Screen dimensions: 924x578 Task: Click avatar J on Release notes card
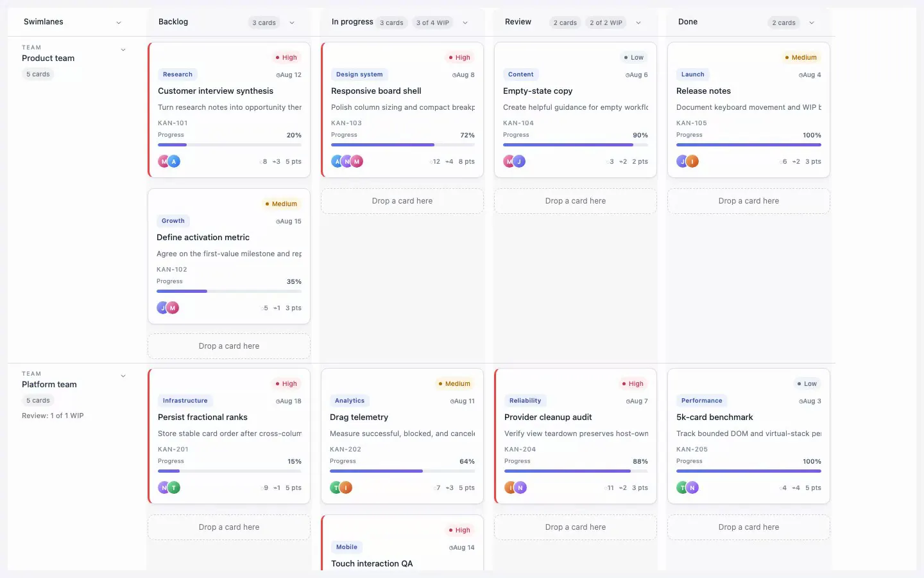[683, 162]
